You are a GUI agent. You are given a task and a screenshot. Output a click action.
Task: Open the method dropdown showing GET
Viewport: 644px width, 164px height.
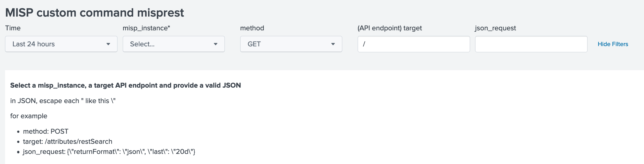(291, 44)
